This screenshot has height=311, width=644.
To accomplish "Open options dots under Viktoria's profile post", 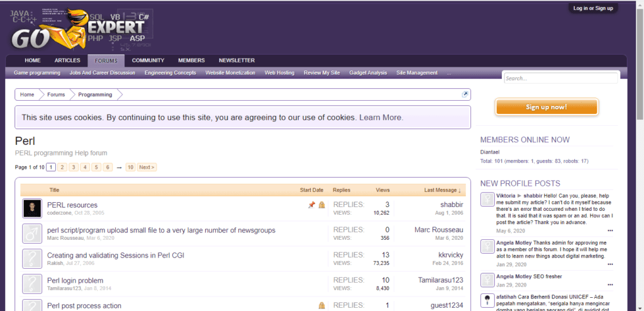I will (610, 230).
